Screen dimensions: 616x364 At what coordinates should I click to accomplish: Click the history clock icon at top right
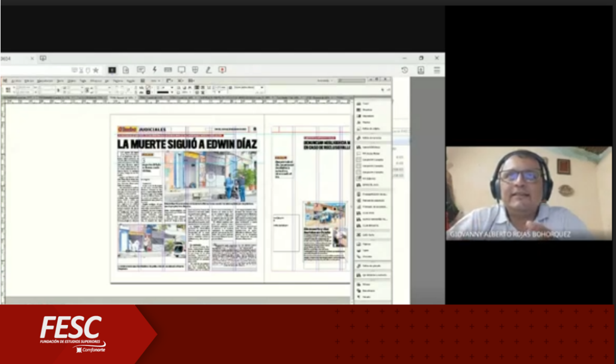(404, 70)
